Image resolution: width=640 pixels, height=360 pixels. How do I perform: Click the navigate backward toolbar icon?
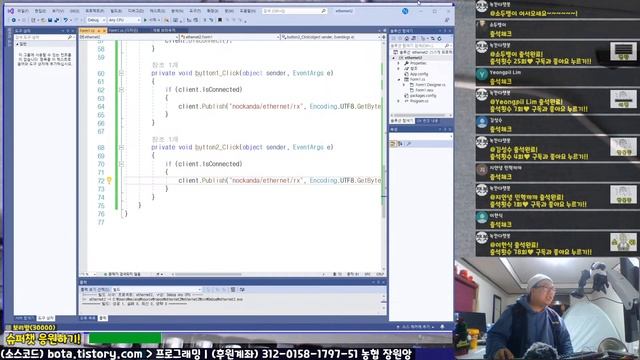tap(14, 20)
